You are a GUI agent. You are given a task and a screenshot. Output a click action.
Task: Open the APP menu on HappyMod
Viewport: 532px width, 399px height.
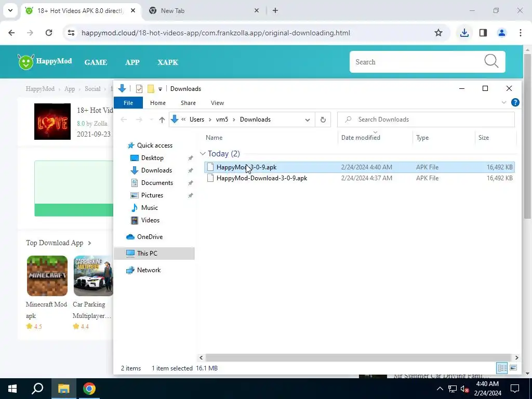(132, 62)
